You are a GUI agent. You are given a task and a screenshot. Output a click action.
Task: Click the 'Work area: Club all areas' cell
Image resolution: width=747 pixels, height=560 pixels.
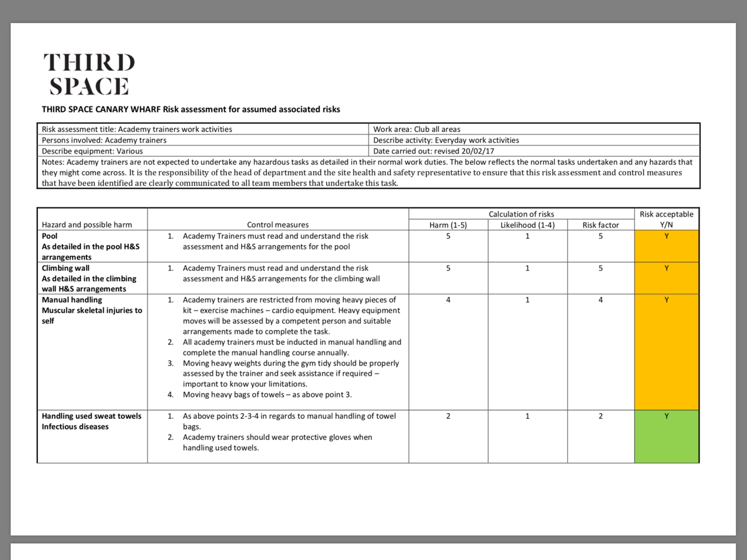pos(417,129)
